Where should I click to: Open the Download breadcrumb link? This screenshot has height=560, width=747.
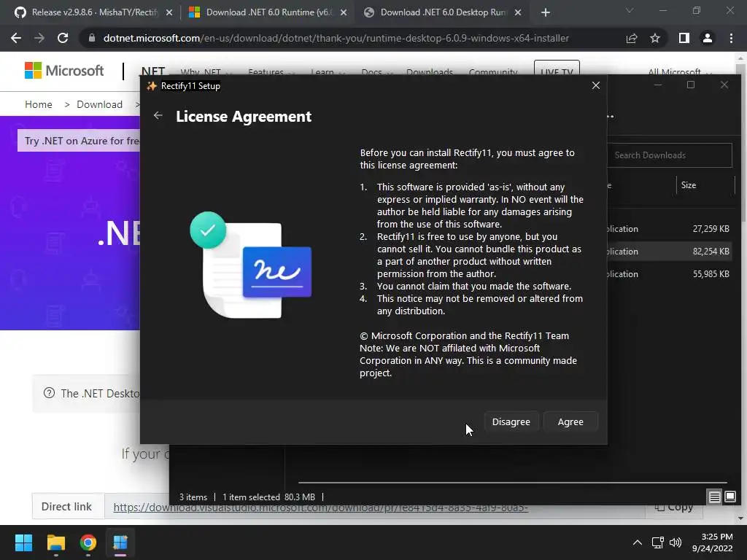coord(99,104)
